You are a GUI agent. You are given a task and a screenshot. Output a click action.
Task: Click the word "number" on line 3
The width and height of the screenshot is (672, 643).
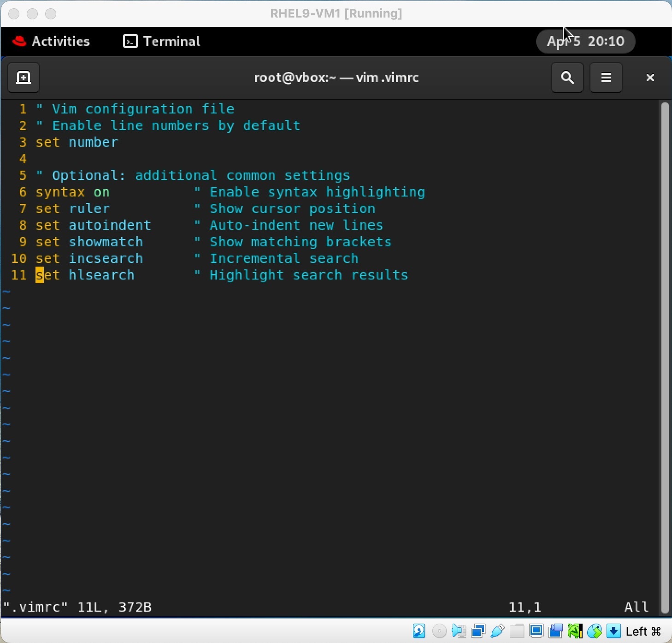coord(94,142)
